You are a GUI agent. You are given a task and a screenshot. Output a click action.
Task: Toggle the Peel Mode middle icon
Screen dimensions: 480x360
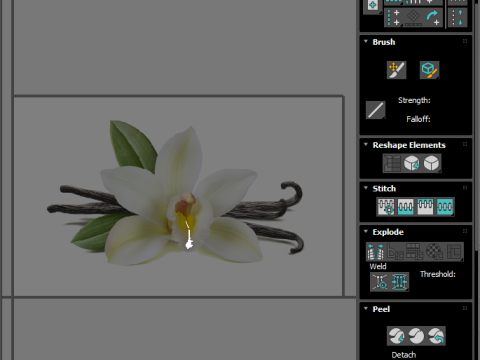tap(416, 336)
